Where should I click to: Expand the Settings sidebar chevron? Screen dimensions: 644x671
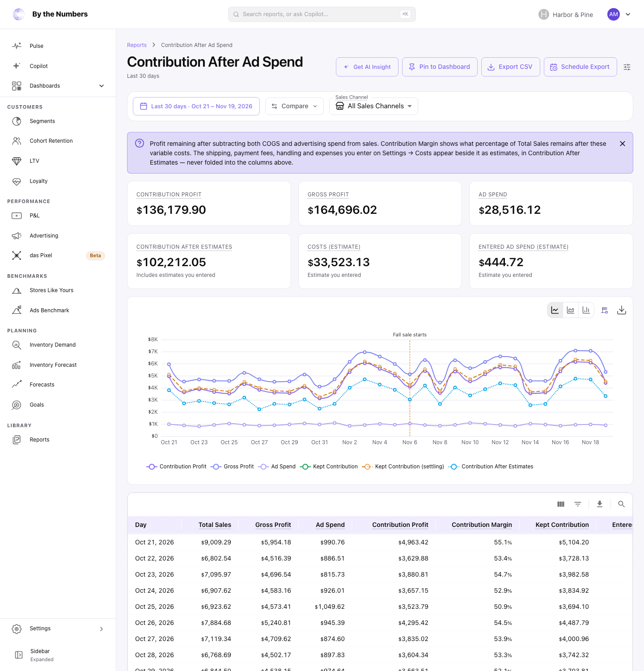[x=102, y=629]
